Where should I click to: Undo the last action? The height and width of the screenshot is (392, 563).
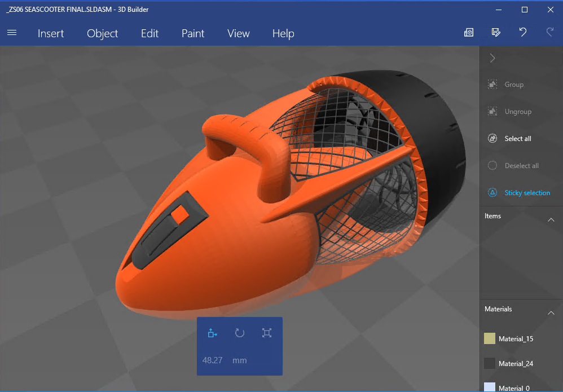tap(523, 33)
